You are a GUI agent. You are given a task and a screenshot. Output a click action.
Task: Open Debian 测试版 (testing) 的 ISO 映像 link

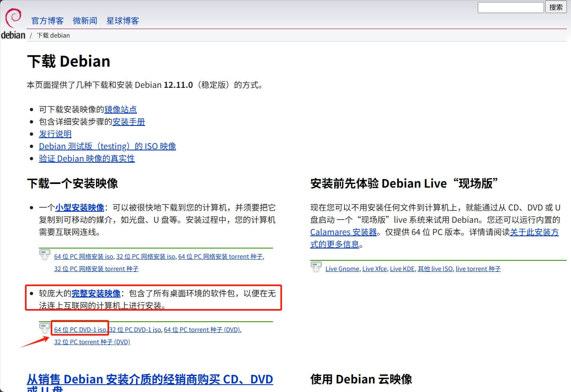(107, 146)
